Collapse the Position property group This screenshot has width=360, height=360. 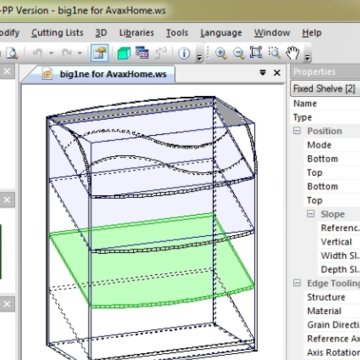pos(297,131)
